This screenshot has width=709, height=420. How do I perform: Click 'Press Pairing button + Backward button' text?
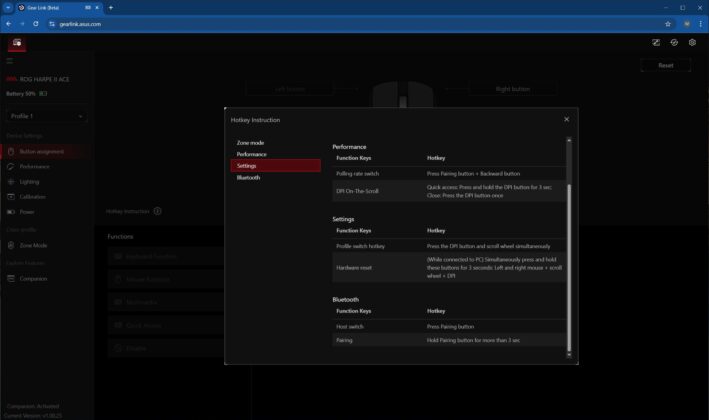pos(473,174)
